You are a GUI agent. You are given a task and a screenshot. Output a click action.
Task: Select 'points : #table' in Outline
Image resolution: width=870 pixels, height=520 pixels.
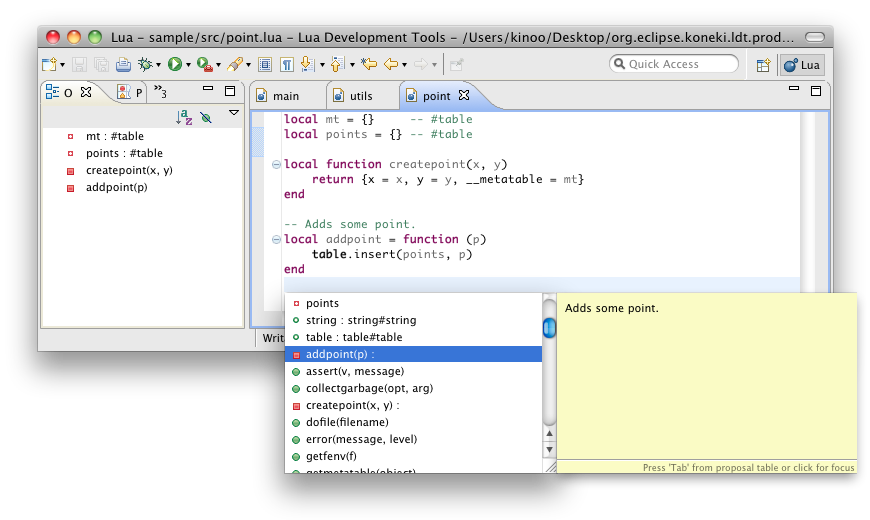coord(124,153)
